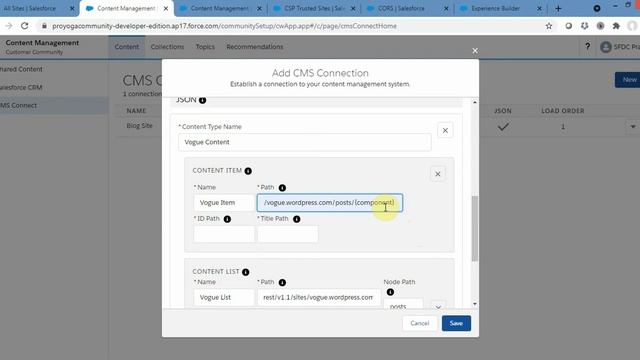Click the Title Path info icon
The image size is (640, 360).
click(x=297, y=219)
